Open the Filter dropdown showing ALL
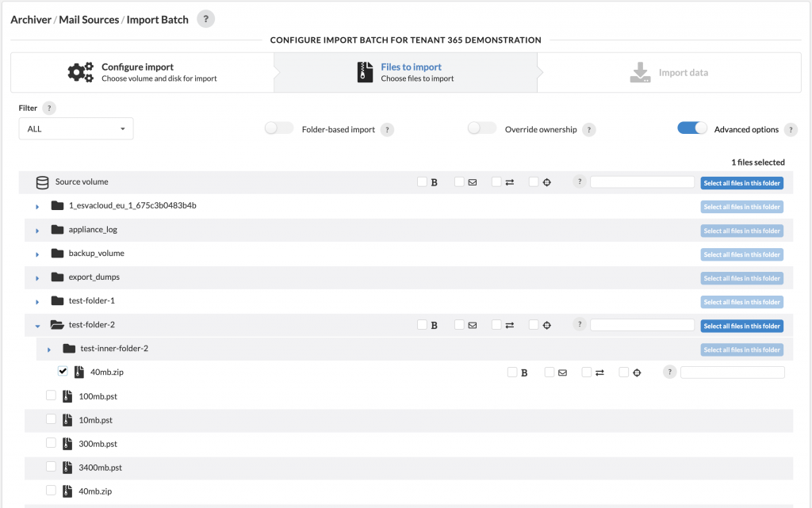Screen dimensions: 812x508 tap(76, 129)
